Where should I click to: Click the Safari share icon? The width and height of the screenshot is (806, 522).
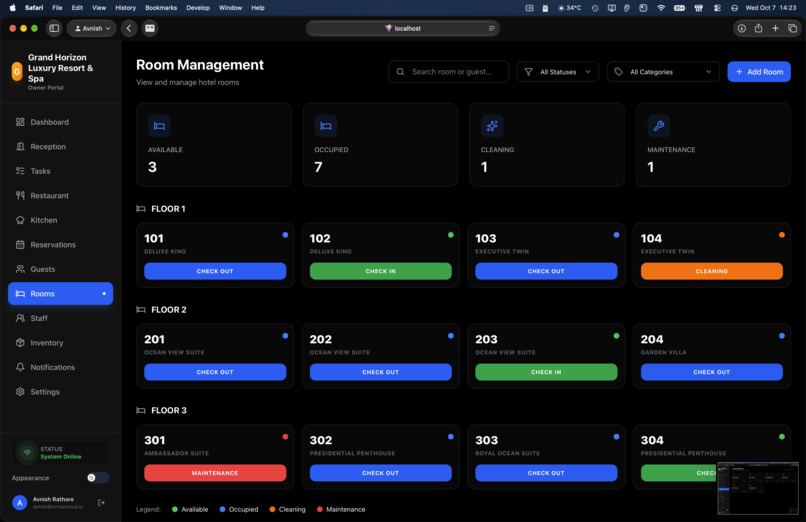point(758,28)
